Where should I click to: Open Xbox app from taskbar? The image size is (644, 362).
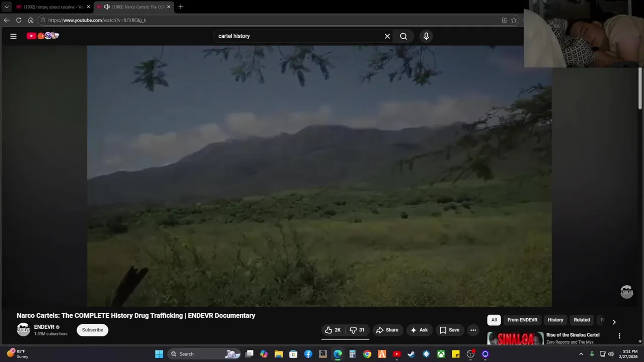tap(441, 354)
